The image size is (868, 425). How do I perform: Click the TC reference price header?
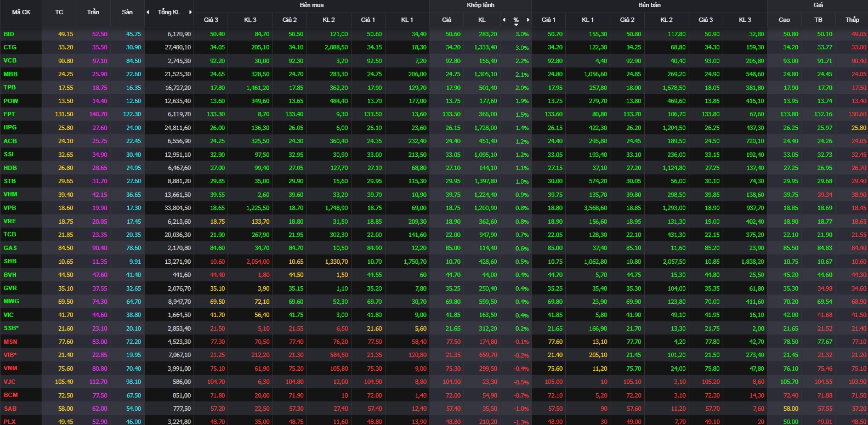[59, 12]
